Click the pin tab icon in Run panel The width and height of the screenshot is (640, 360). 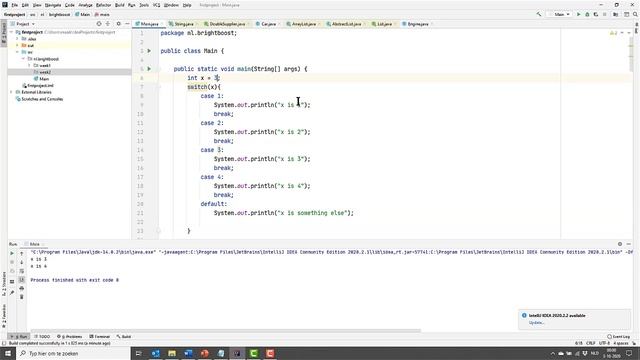coord(12,293)
